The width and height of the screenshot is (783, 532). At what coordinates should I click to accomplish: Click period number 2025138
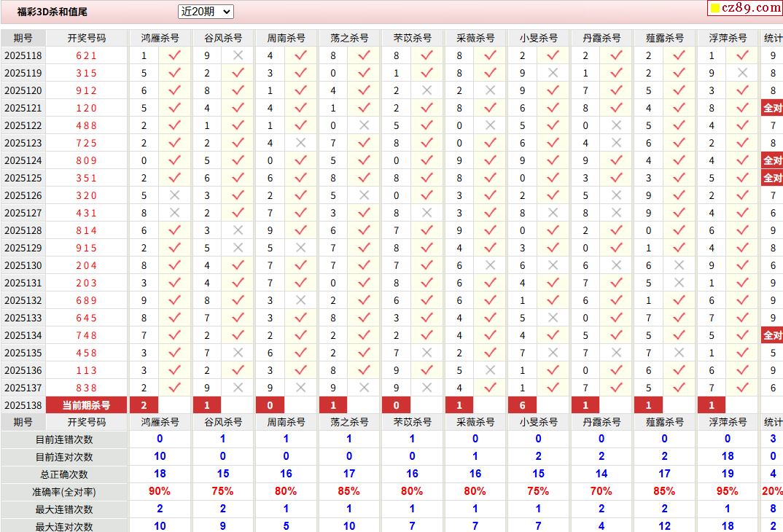(x=23, y=405)
